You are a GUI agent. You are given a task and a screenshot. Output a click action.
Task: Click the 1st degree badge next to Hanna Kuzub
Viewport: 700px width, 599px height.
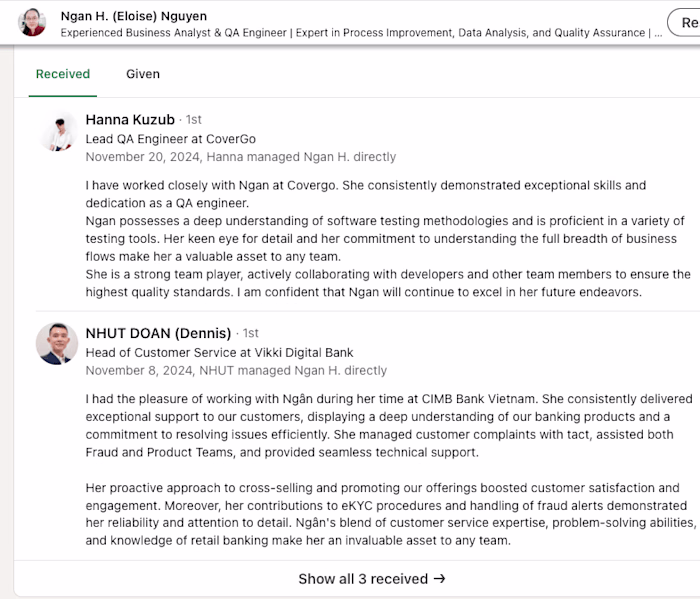193,120
